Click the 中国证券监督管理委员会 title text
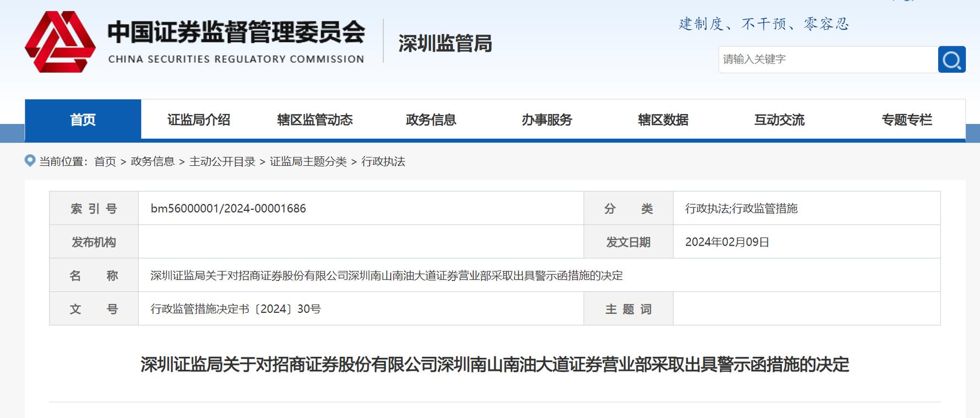Viewport: 980px width, 418px height. click(236, 32)
